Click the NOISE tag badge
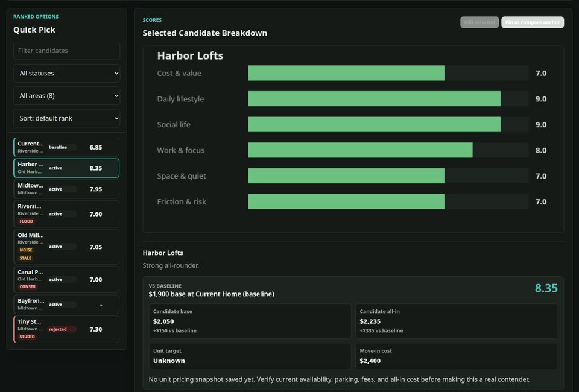579x392 pixels. (26, 250)
